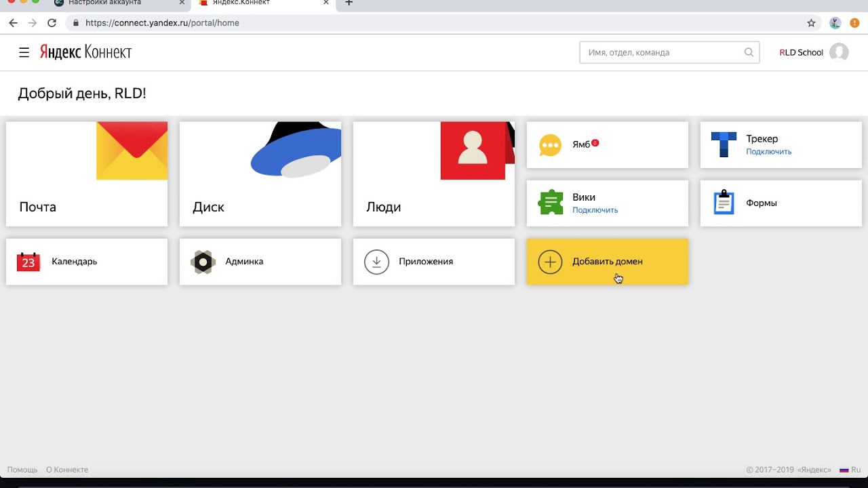Image resolution: width=868 pixels, height=488 pixels.
Task: Click the browser profile avatar icon
Action: (835, 23)
